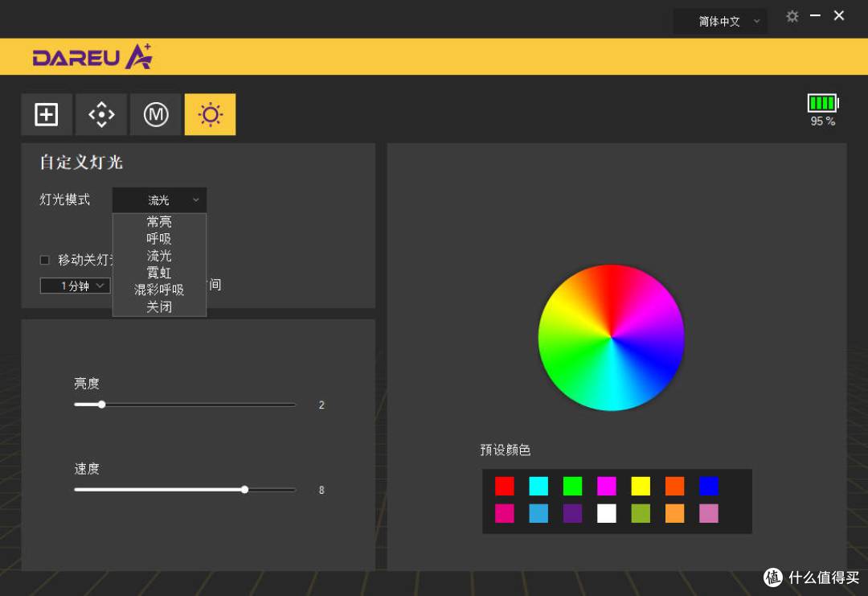Screen dimensions: 868x596
Task: Select 霓虹 lighting mode
Action: [159, 273]
